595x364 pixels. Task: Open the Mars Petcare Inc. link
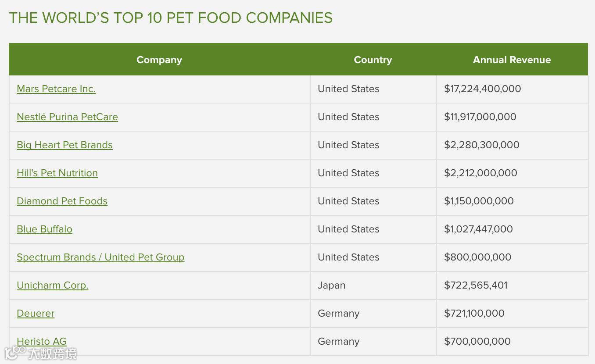point(56,89)
